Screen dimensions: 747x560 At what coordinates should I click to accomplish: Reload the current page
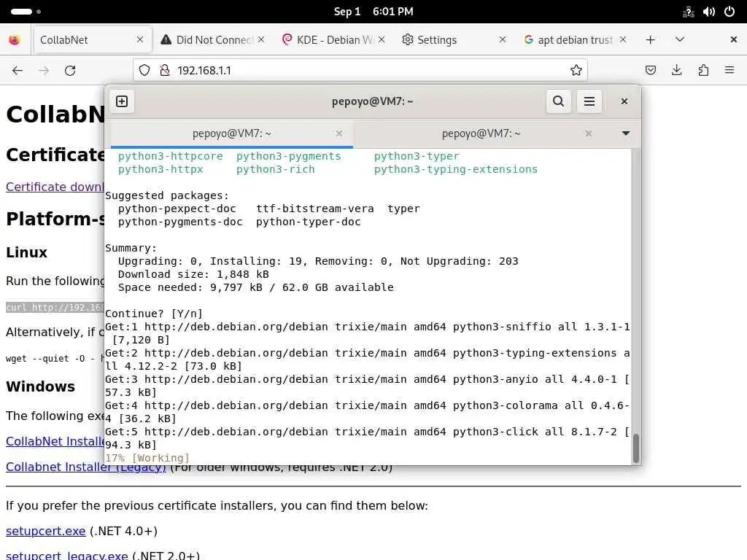(x=70, y=71)
